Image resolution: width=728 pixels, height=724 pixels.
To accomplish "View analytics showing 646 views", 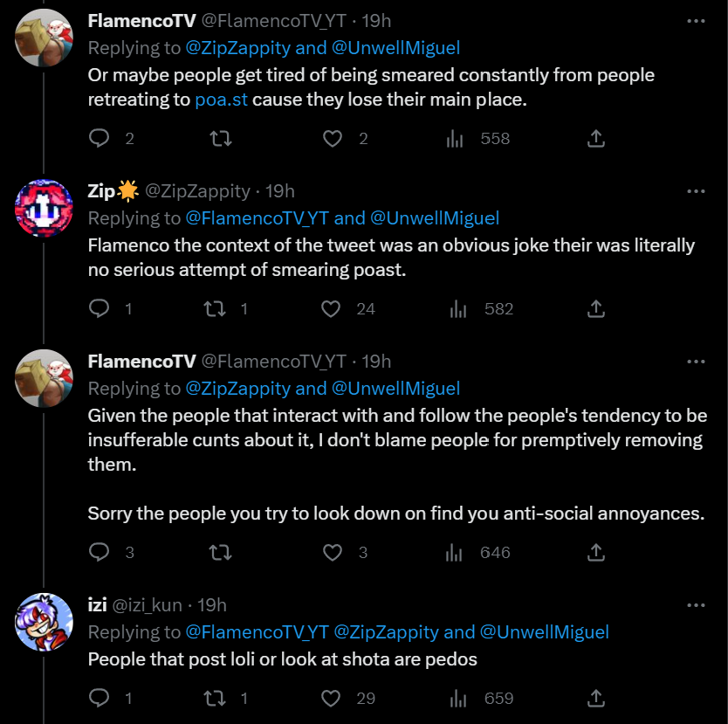I will [456, 552].
